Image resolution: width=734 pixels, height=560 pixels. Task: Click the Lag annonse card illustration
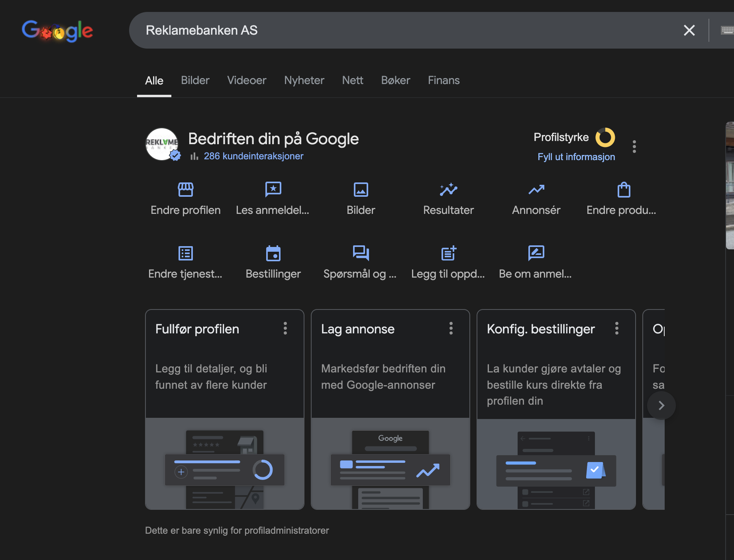click(391, 464)
